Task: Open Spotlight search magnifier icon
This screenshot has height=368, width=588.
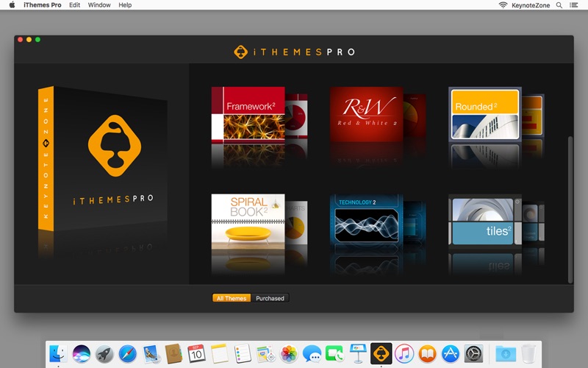Action: 559,5
